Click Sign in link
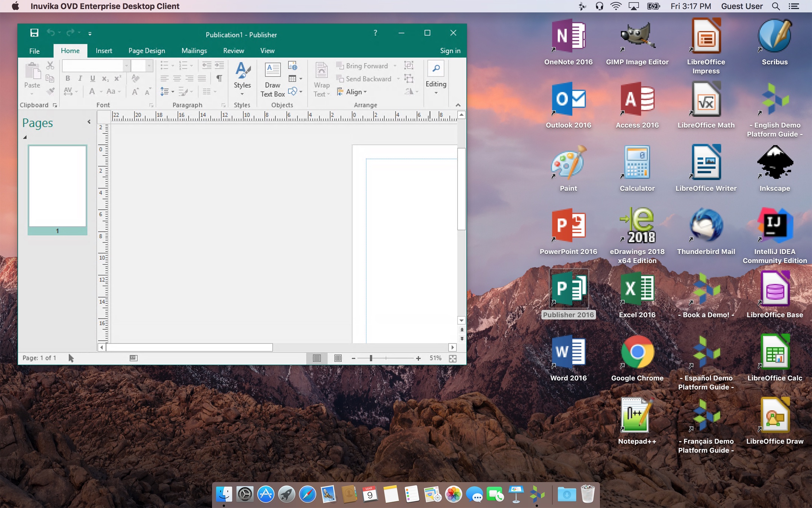 coord(450,51)
